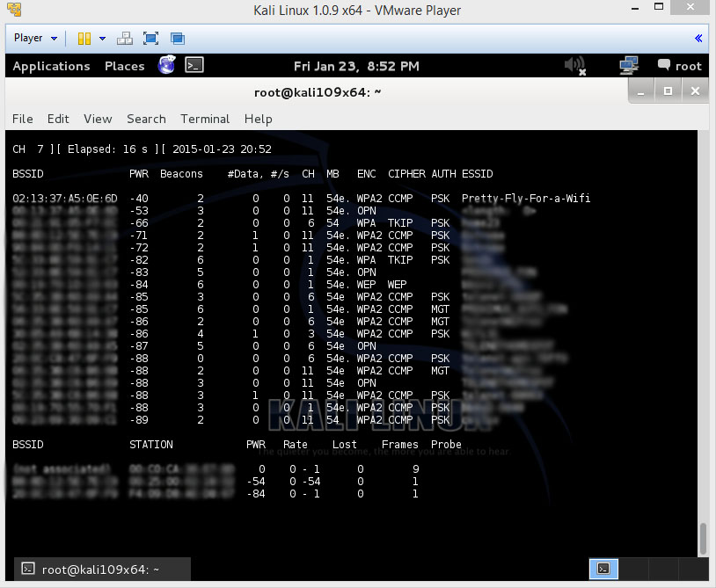Open the Terminal menu
Viewport: 716px width, 588px height.
[x=205, y=119]
